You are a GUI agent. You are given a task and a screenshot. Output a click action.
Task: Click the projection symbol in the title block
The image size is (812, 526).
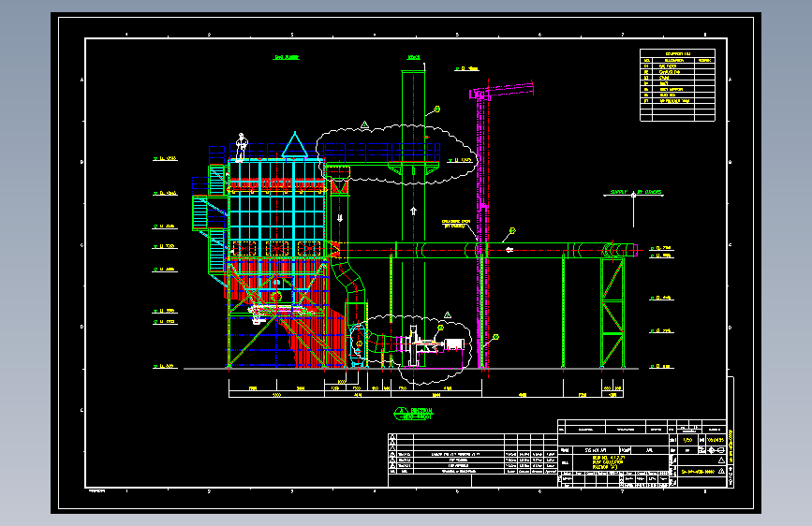point(716,450)
